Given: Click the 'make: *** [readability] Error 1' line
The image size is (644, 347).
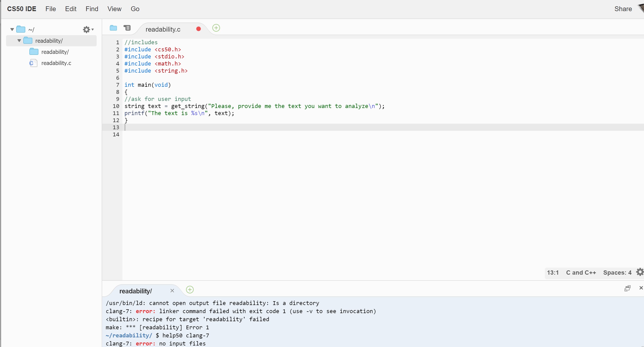Looking at the screenshot, I should pyautogui.click(x=157, y=327).
